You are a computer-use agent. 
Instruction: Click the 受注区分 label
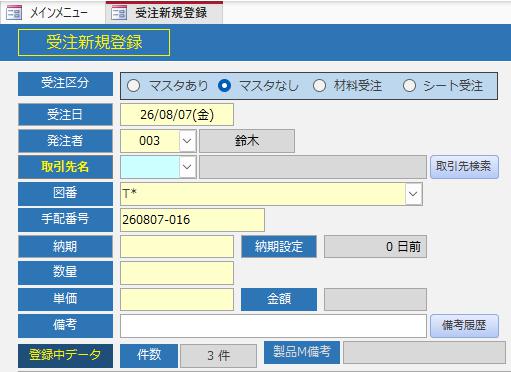pos(65,83)
